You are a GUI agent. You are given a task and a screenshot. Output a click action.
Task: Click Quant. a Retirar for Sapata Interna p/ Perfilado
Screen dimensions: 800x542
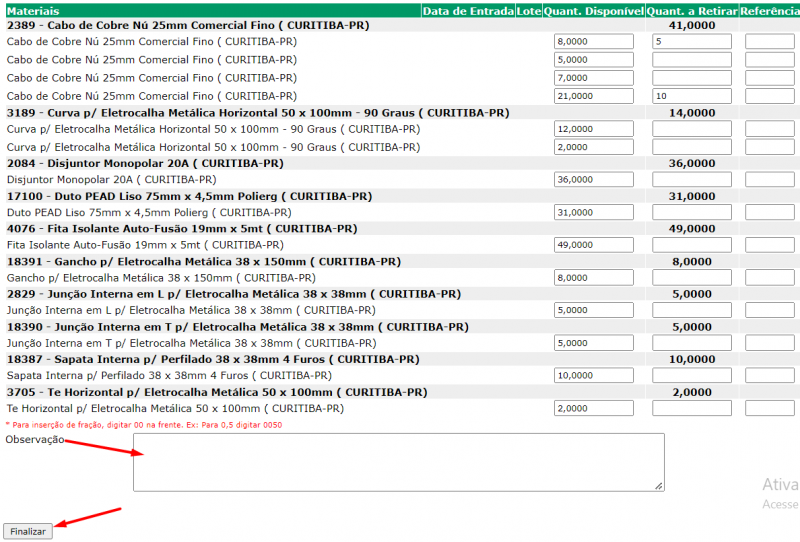tap(692, 376)
